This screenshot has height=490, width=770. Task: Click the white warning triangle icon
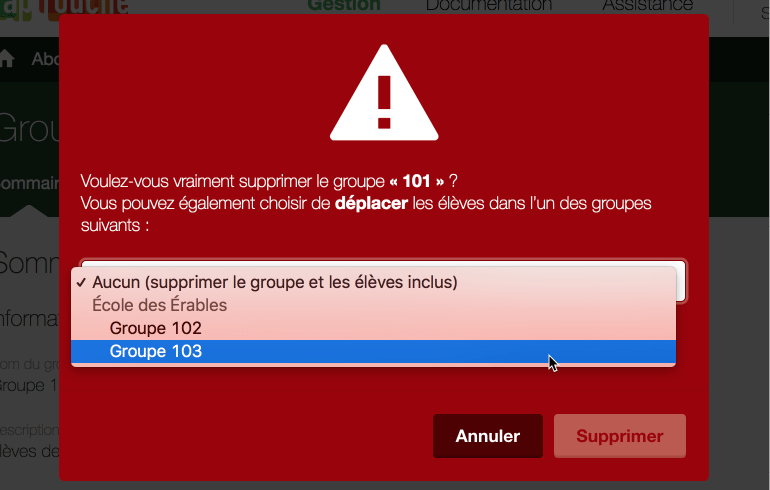(x=384, y=93)
